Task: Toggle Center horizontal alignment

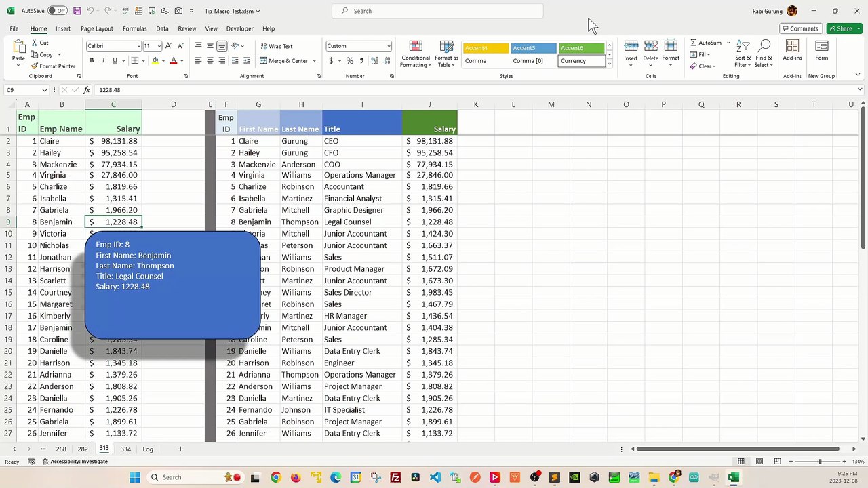Action: (x=210, y=60)
